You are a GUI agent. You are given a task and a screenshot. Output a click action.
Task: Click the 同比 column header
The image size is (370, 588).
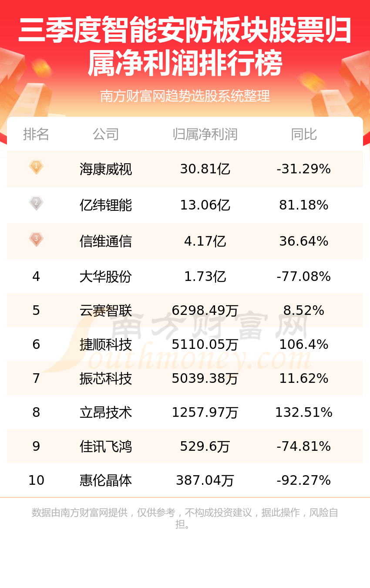tap(304, 135)
